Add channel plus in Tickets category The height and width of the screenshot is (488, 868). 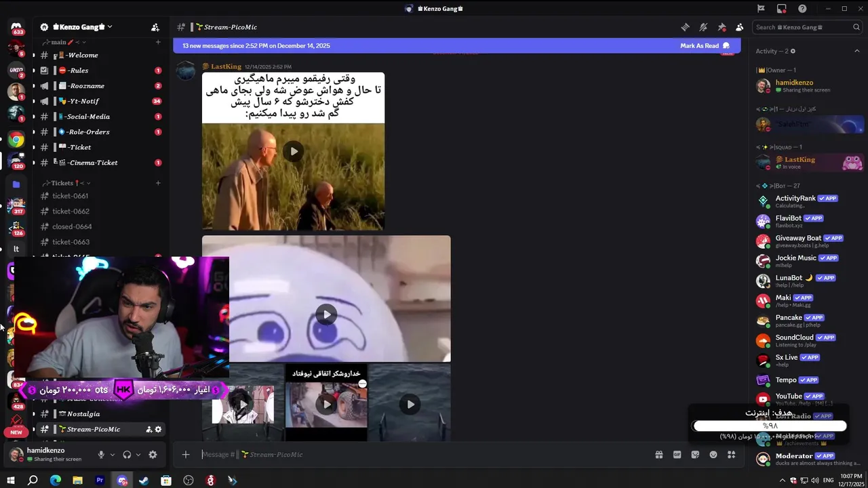point(158,183)
